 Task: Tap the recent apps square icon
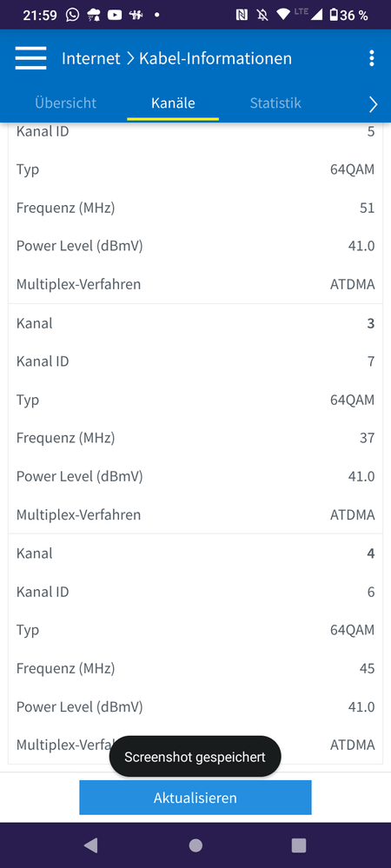pos(299,845)
